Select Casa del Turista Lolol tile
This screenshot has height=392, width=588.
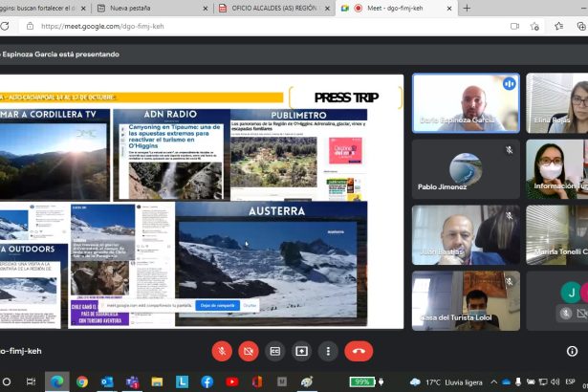click(466, 301)
